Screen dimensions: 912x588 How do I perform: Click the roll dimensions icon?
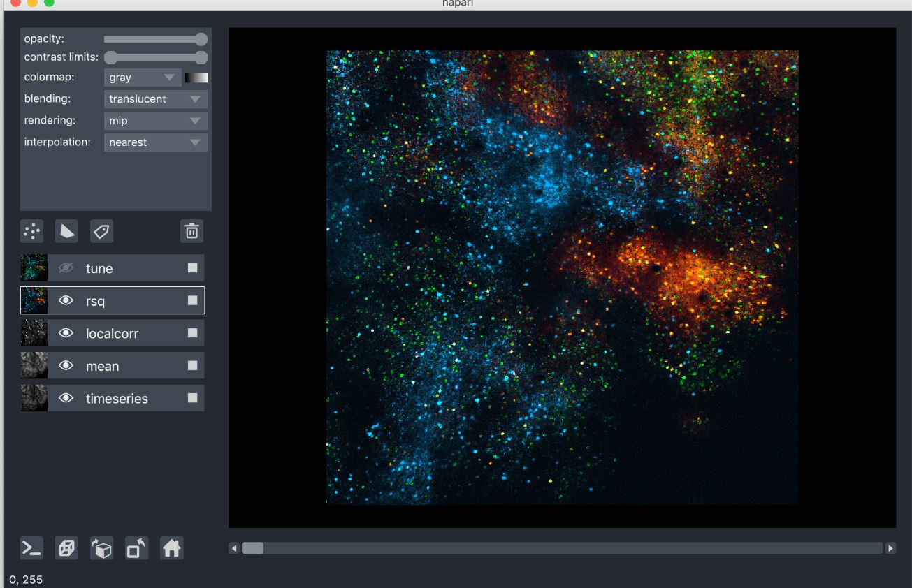coord(102,549)
